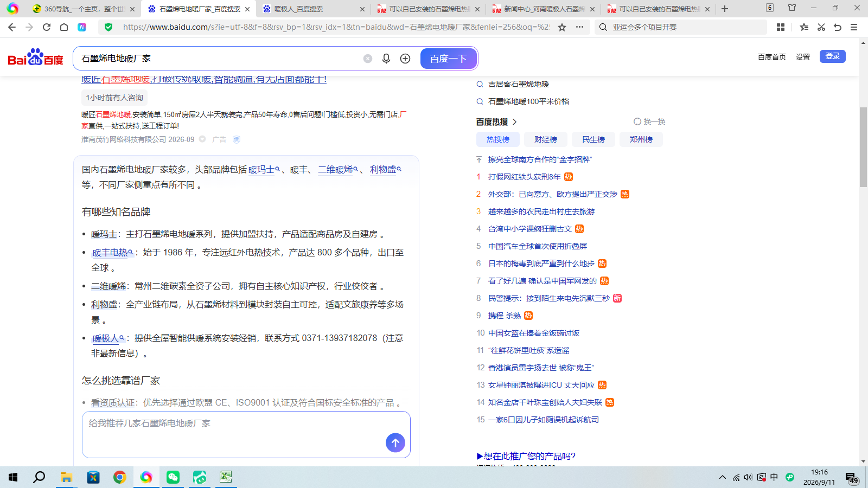Open 二维暖烯 link in AI summary intro
This screenshot has width=868, height=488.
(x=335, y=170)
